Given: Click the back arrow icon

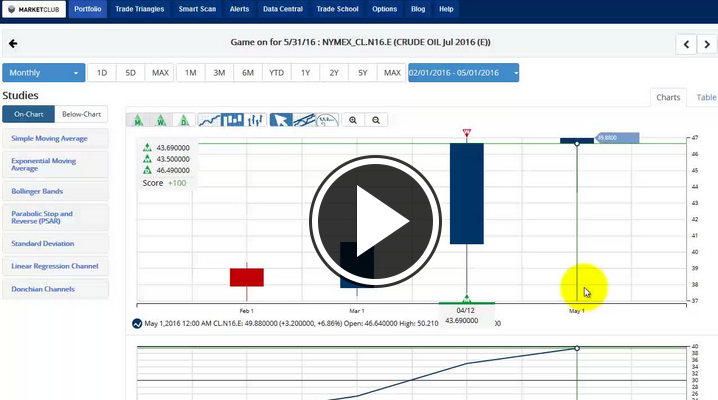Looking at the screenshot, I should (x=13, y=44).
